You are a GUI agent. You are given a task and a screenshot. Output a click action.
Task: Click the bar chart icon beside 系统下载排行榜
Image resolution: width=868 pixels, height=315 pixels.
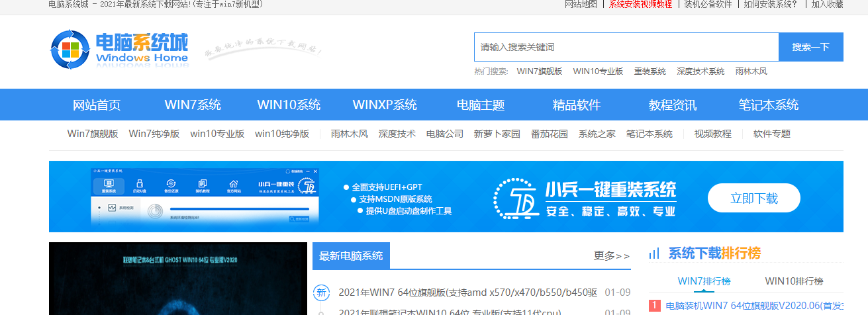pos(654,253)
